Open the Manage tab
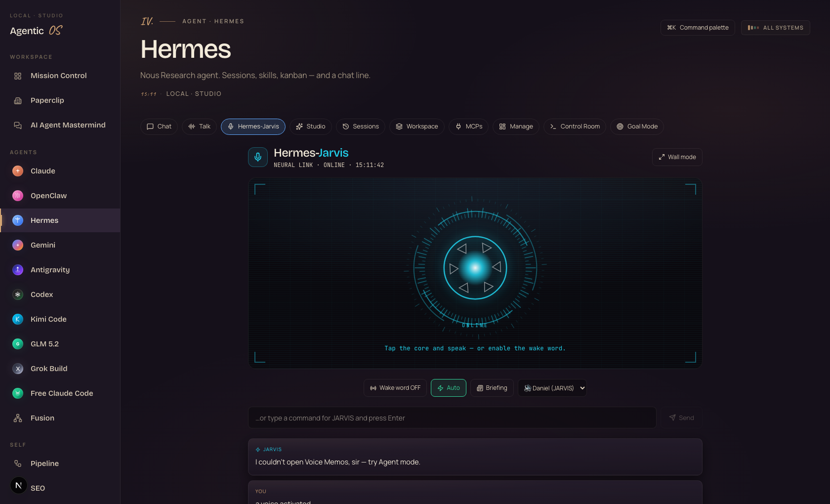830x504 pixels. [x=516, y=126]
